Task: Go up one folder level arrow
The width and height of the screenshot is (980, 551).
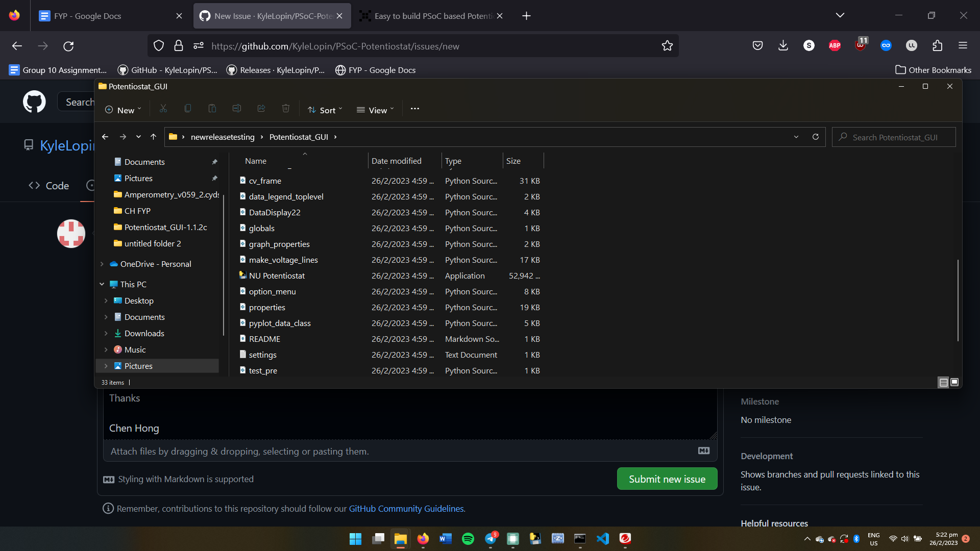Action: (153, 137)
